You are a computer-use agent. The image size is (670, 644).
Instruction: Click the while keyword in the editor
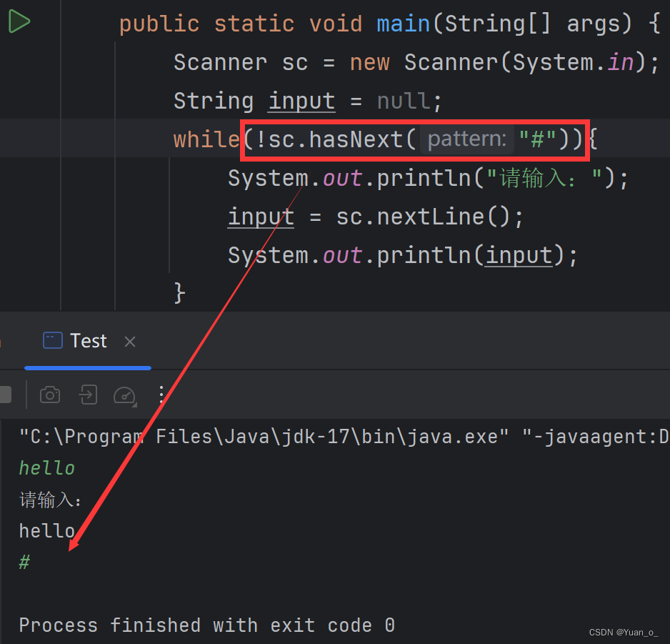click(x=206, y=139)
